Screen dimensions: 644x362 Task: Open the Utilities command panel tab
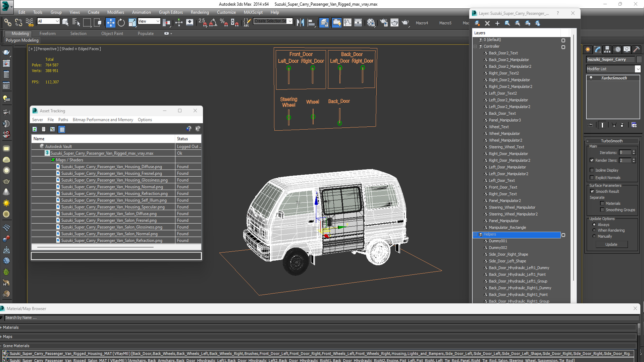coord(637,50)
